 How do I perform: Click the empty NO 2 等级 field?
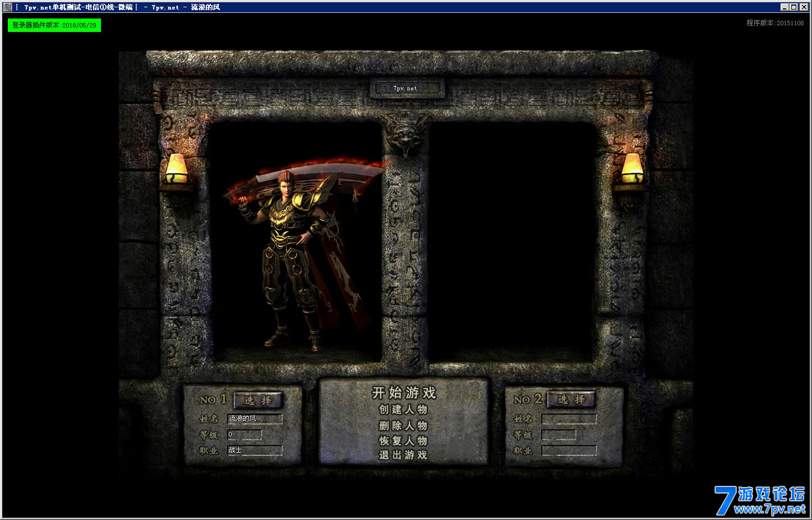point(559,435)
